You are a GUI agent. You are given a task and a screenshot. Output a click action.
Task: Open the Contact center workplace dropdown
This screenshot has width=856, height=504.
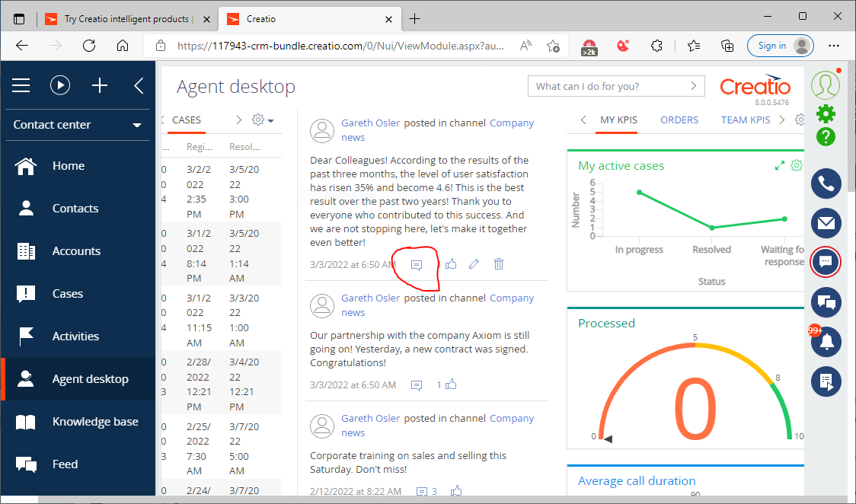pos(78,125)
